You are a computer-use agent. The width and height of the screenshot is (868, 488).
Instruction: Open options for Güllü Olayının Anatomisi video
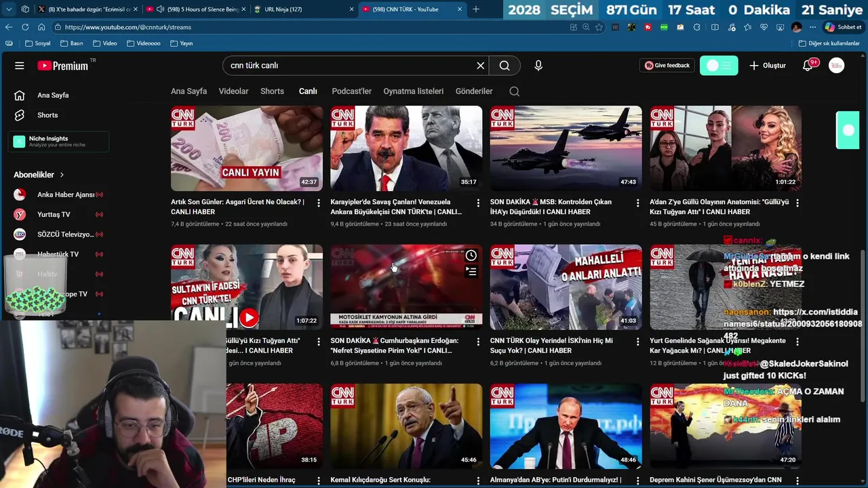coord(797,203)
